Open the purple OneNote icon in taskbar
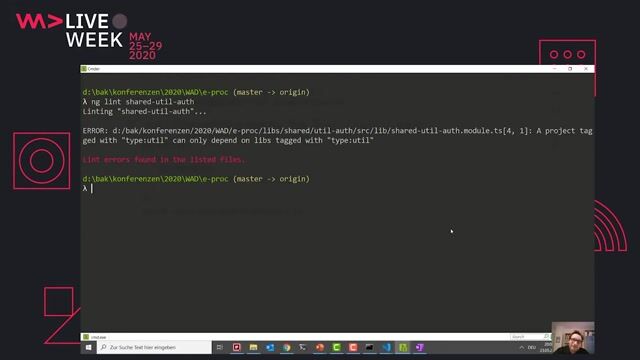This screenshot has height=360, width=640. (420, 347)
